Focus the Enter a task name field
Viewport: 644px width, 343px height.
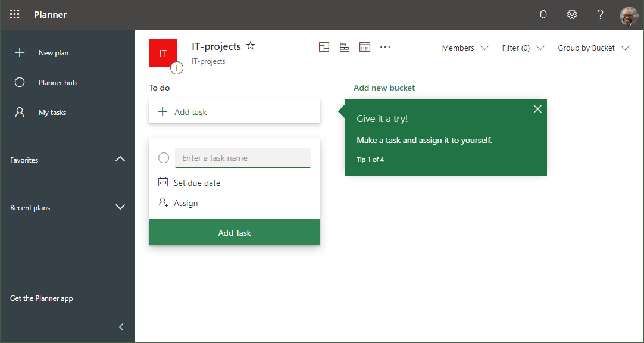(x=243, y=158)
